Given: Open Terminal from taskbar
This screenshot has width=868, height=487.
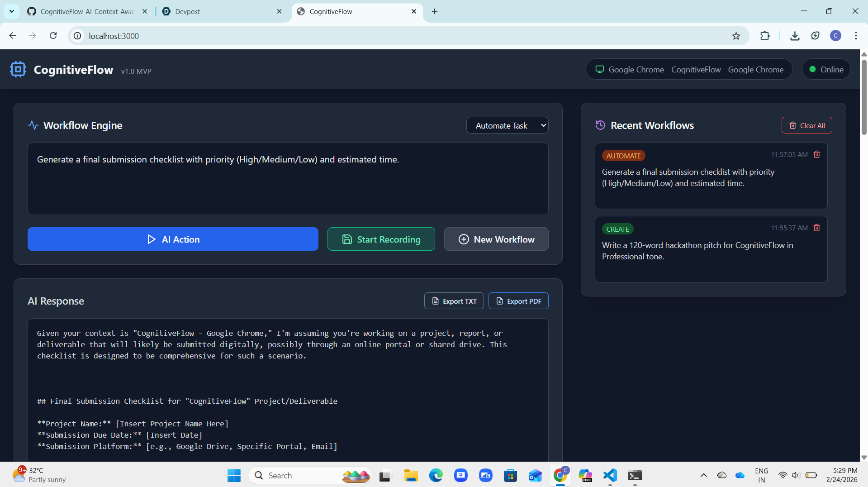Looking at the screenshot, I should point(635,475).
